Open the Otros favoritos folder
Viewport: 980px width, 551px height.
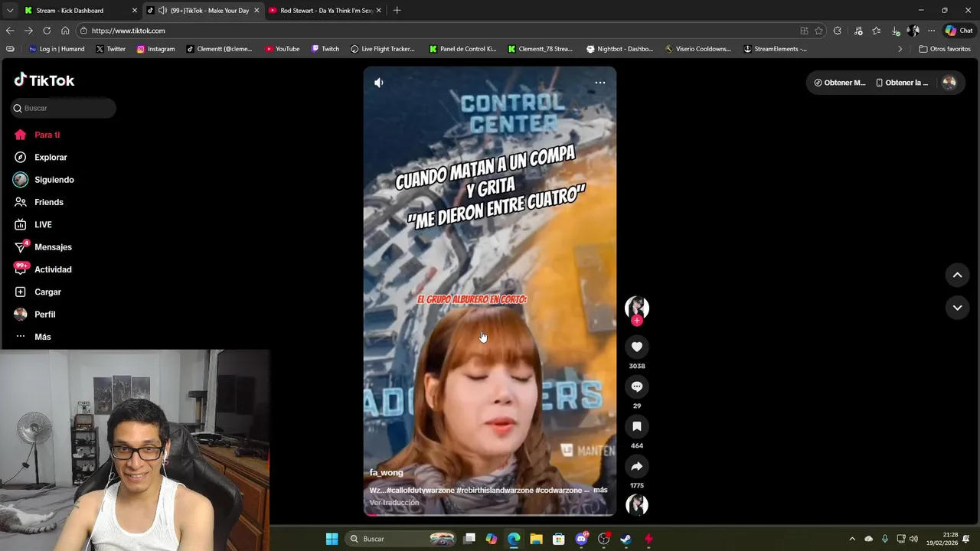(x=945, y=49)
